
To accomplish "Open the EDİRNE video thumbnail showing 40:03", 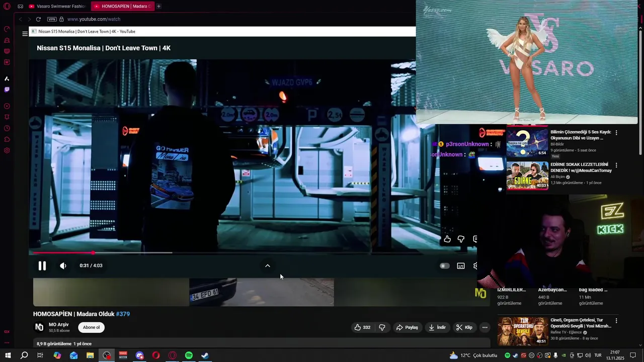I will click(527, 175).
